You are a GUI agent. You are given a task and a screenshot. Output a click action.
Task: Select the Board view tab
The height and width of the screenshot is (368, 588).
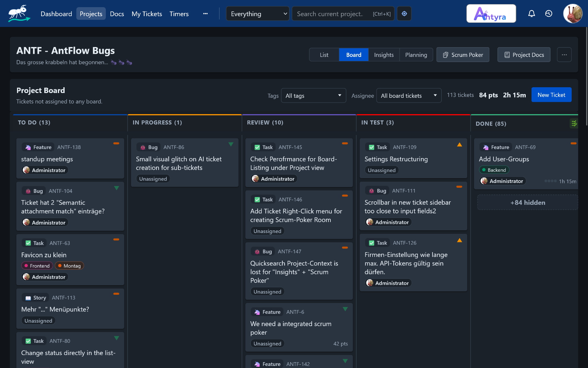pos(354,55)
